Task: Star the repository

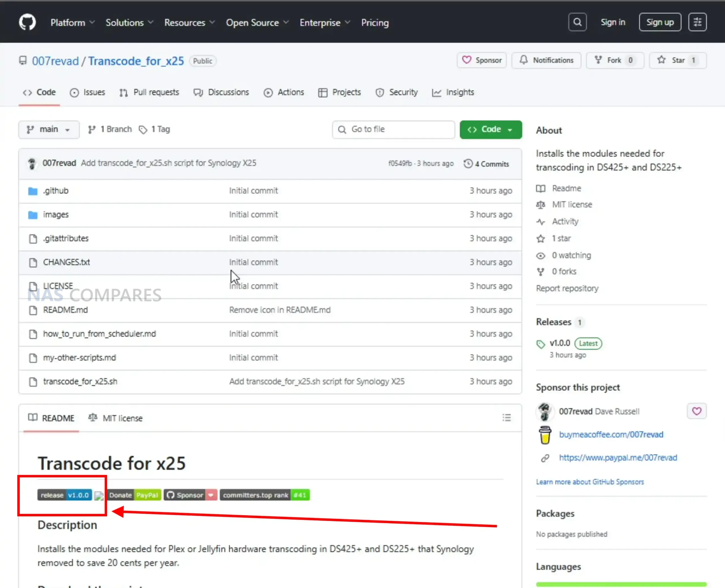Action: (678, 60)
